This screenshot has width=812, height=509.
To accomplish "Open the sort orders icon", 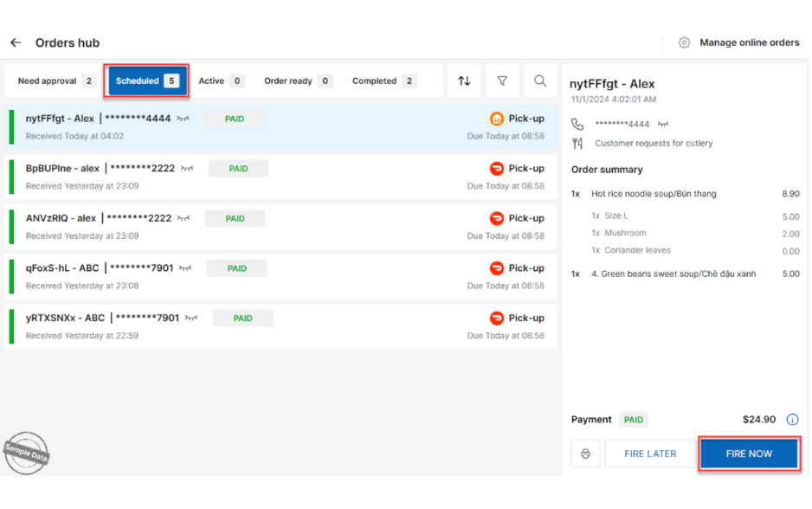I will point(464,81).
